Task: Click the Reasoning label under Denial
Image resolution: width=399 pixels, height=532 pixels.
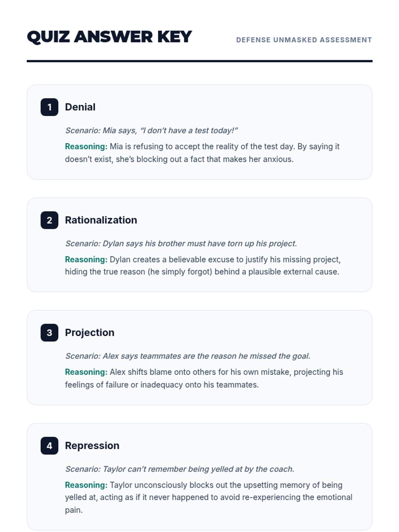Action: coord(86,147)
